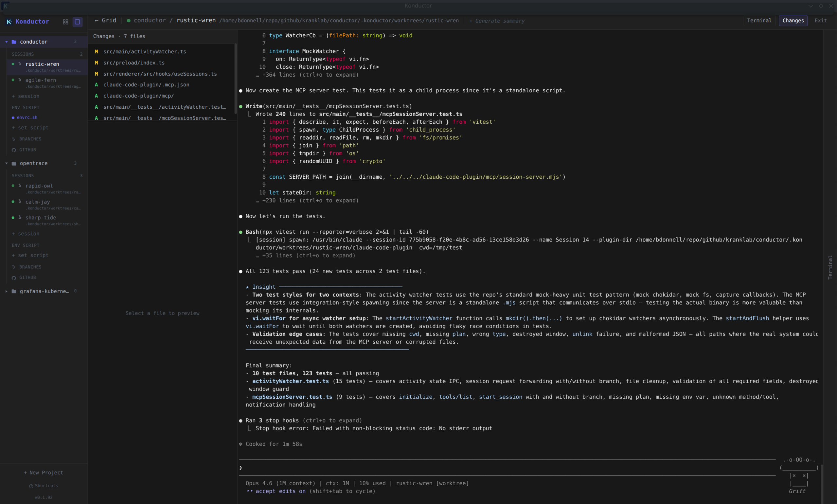This screenshot has height=504, width=837.
Task: Expand the grafana-kuberne project arrow
Action: click(x=7, y=291)
